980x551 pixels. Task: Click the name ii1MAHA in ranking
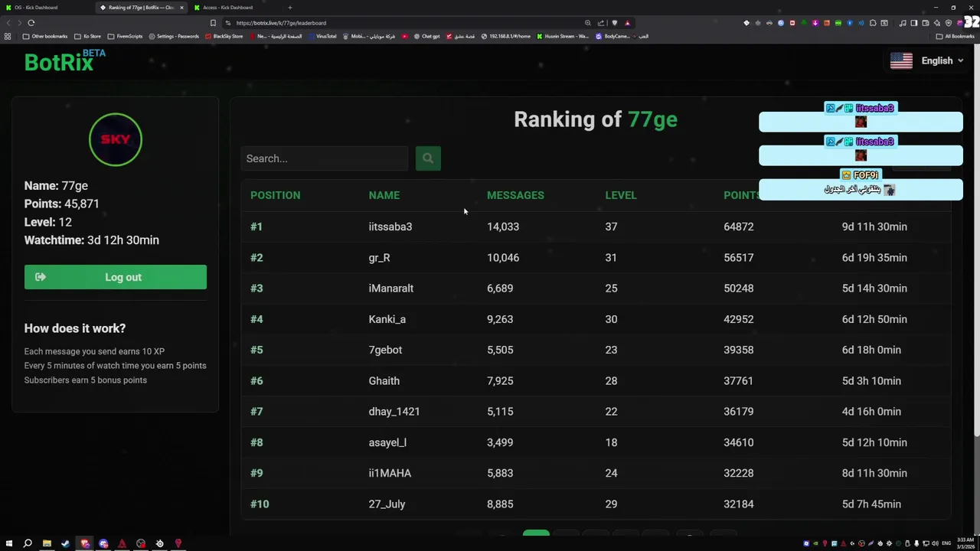(390, 473)
